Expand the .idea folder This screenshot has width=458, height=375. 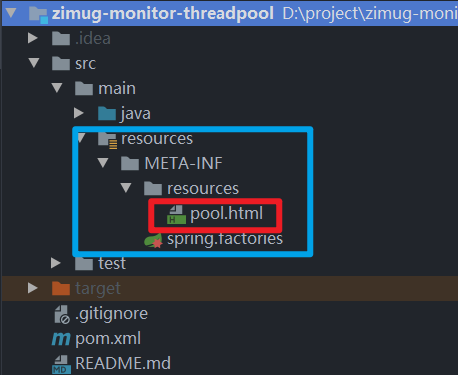point(33,38)
